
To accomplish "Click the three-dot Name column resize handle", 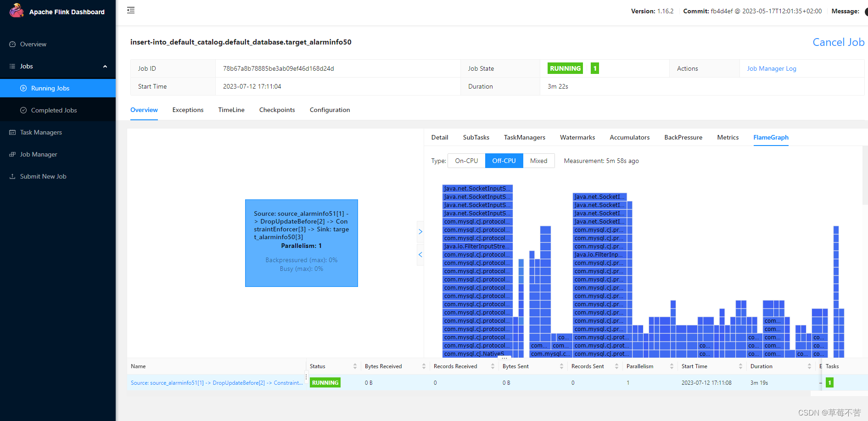I will coord(306,376).
